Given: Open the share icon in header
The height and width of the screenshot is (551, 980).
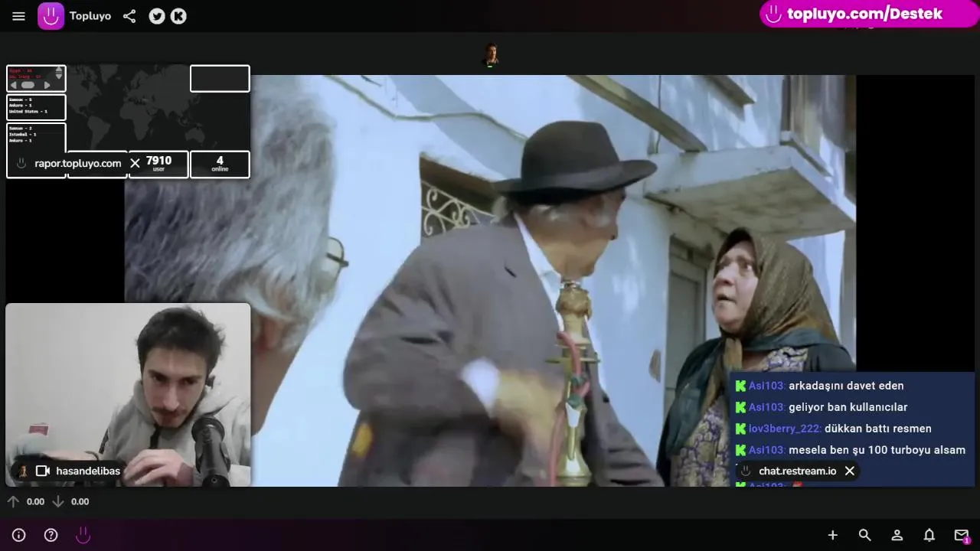Looking at the screenshot, I should click(129, 16).
